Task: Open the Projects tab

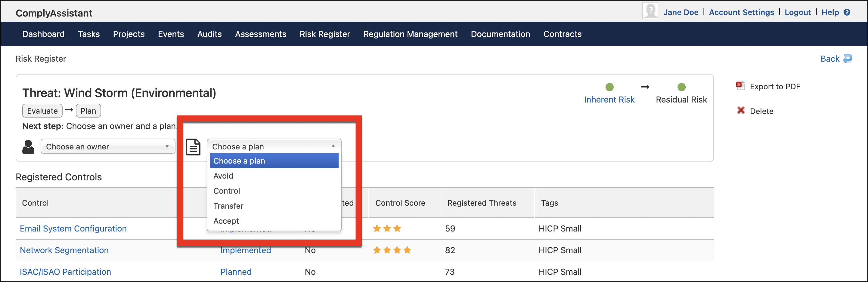Action: [129, 34]
